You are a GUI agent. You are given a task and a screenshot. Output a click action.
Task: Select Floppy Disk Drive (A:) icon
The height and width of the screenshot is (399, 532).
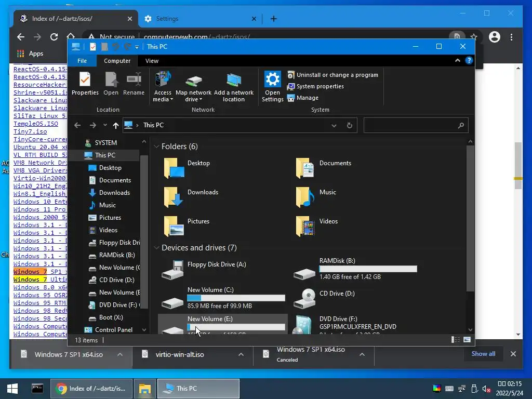click(172, 270)
